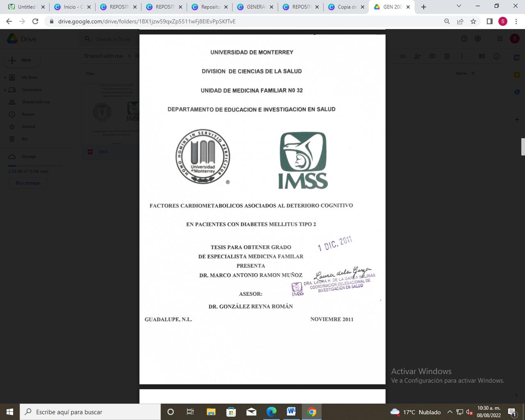
Task: Open a new browser tab
Action: (x=424, y=7)
